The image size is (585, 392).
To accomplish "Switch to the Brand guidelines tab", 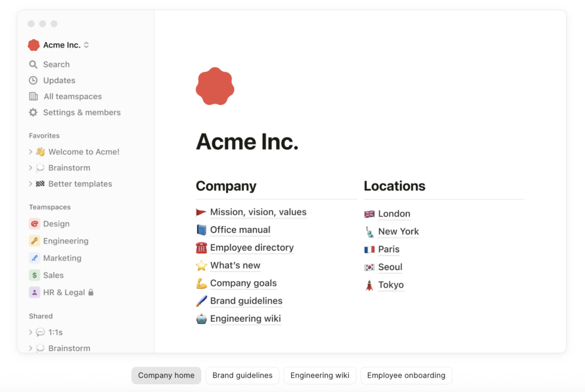I will coord(242,375).
